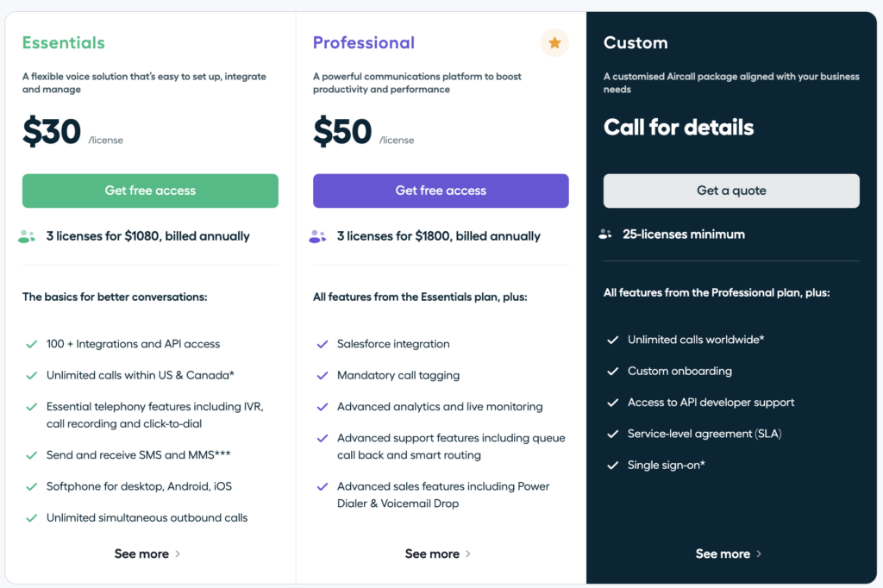
Task: Click the Get a quote button
Action: [731, 191]
